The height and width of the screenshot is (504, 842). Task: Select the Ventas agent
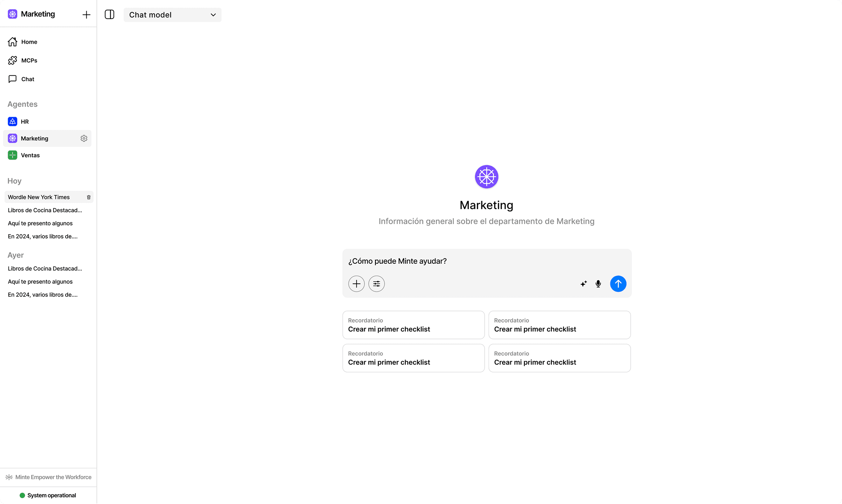(30, 155)
